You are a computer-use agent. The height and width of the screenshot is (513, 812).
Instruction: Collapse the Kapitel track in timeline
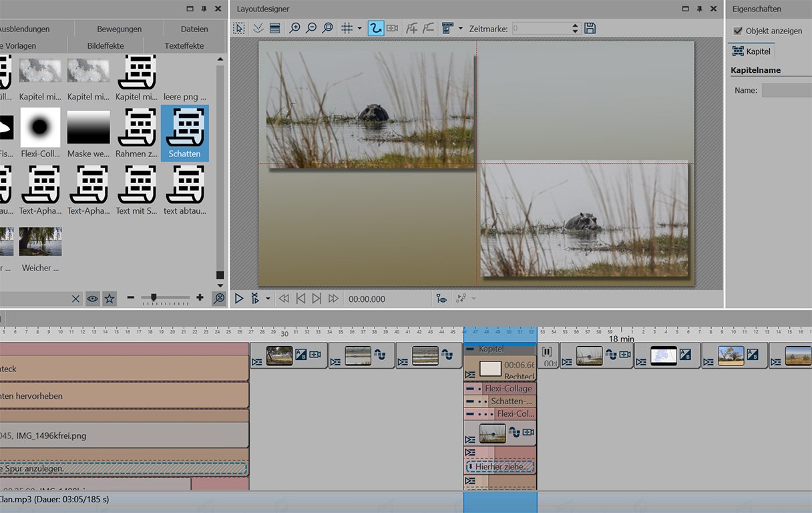pyautogui.click(x=470, y=349)
